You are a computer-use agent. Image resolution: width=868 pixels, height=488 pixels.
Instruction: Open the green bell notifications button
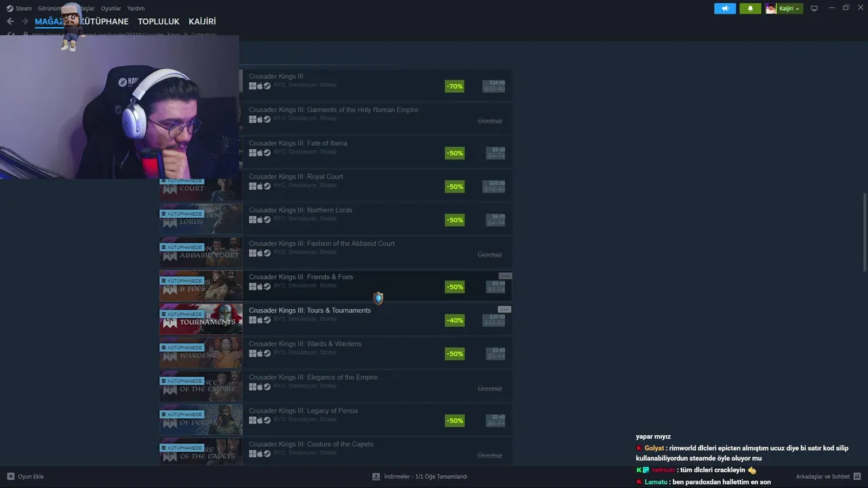coord(750,8)
